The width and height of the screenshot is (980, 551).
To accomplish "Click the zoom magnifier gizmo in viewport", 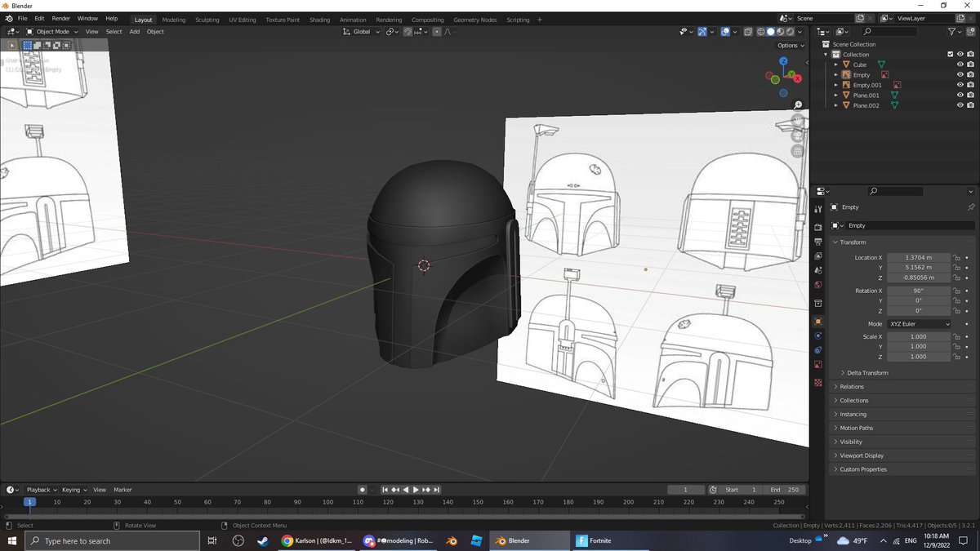I will tap(798, 105).
